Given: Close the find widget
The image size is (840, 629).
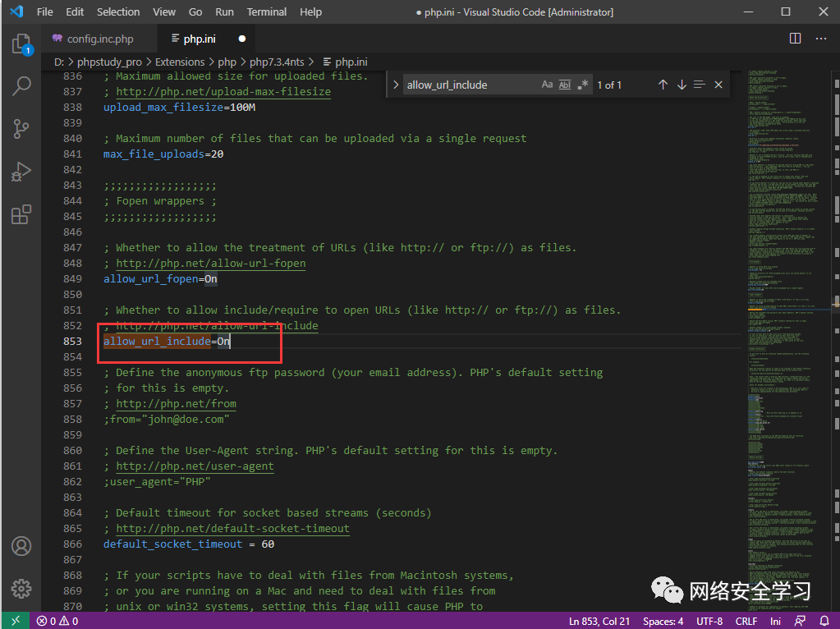Looking at the screenshot, I should pyautogui.click(x=718, y=85).
